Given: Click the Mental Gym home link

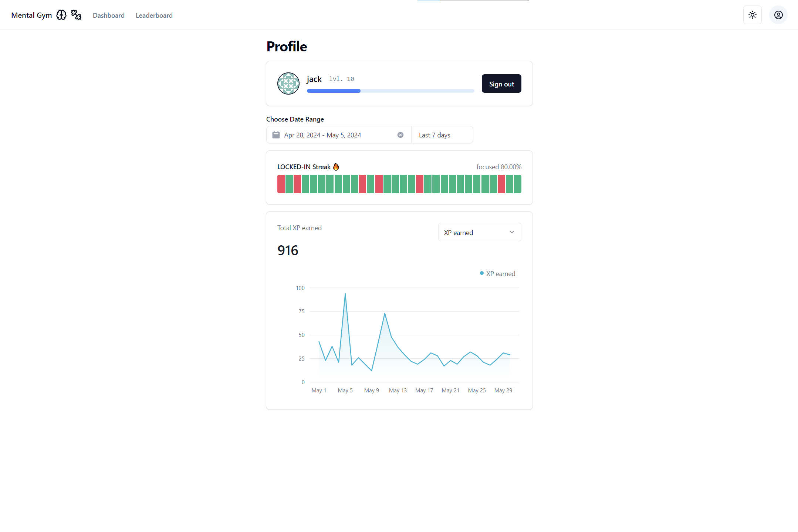Looking at the screenshot, I should click(x=31, y=16).
